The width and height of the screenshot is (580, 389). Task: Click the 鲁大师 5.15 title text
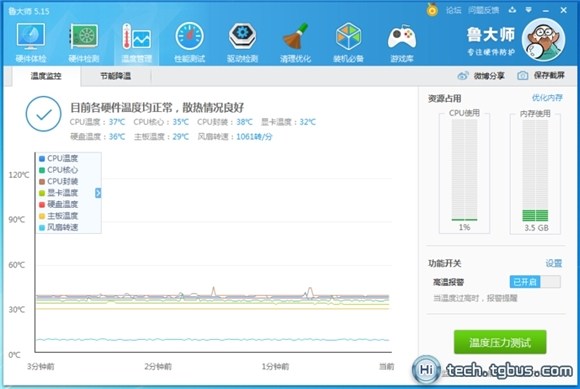pyautogui.click(x=29, y=11)
